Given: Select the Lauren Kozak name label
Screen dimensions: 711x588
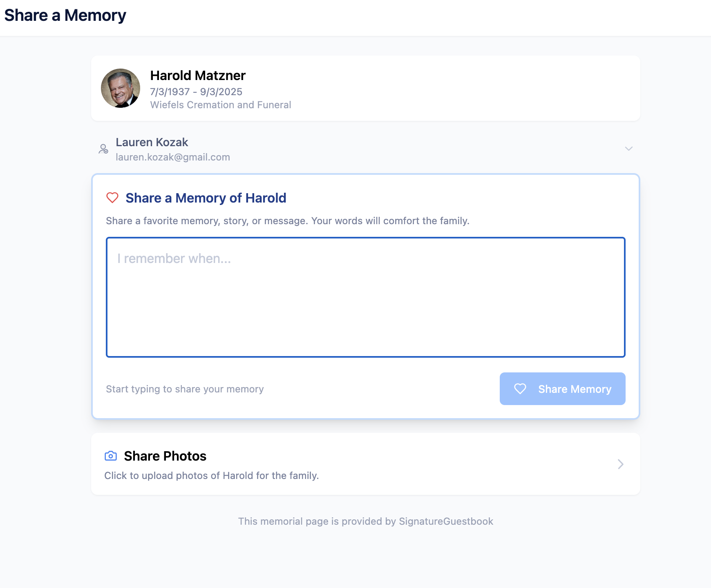Looking at the screenshot, I should tap(152, 142).
